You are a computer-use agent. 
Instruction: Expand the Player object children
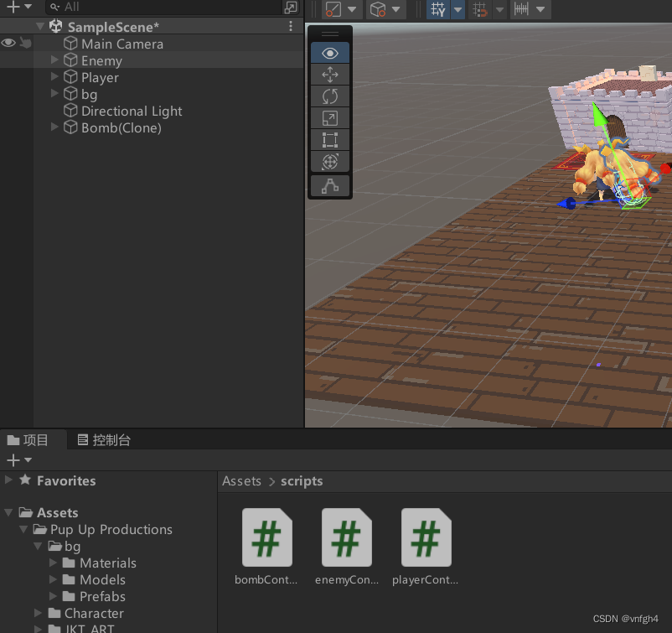click(x=54, y=76)
